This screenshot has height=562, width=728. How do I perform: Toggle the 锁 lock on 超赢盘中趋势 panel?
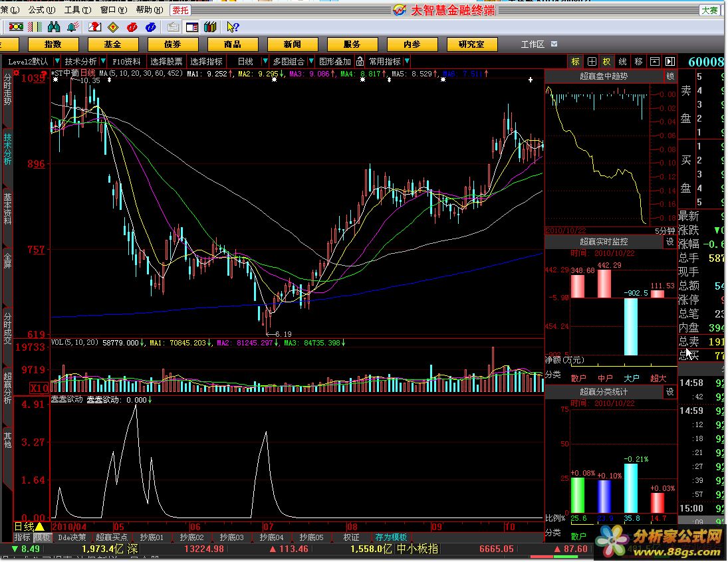click(x=670, y=76)
